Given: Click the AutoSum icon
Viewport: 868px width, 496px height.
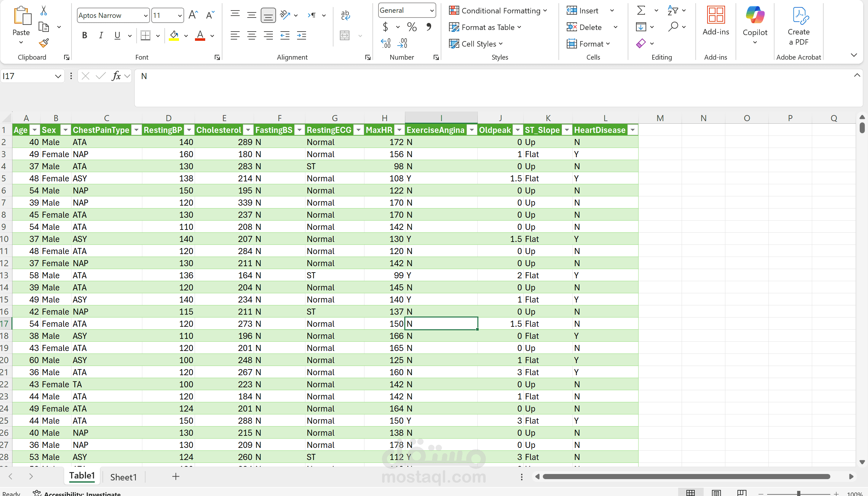Looking at the screenshot, I should [640, 11].
